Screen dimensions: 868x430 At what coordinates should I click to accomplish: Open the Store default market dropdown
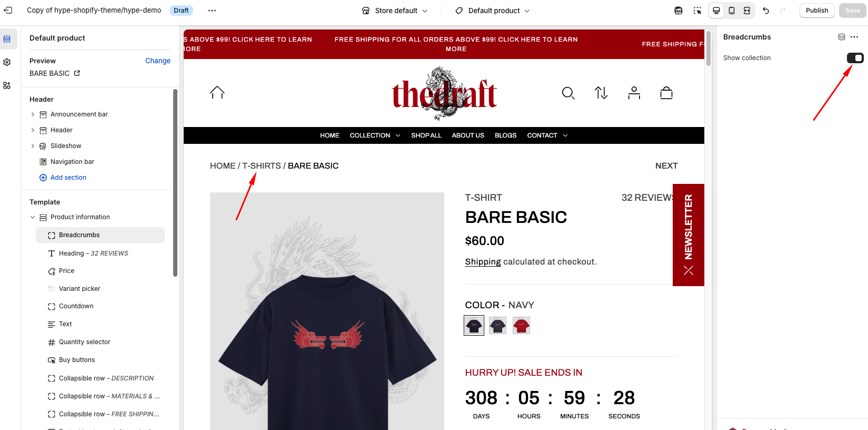coord(395,11)
